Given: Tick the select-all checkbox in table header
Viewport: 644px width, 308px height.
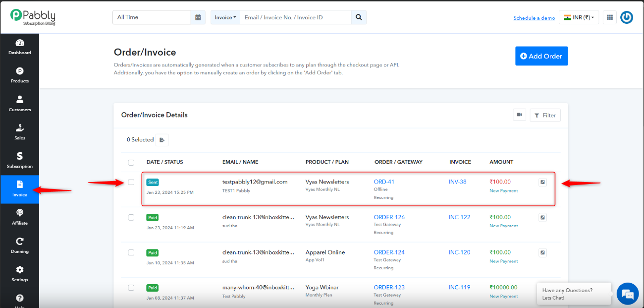Looking at the screenshot, I should pyautogui.click(x=131, y=162).
